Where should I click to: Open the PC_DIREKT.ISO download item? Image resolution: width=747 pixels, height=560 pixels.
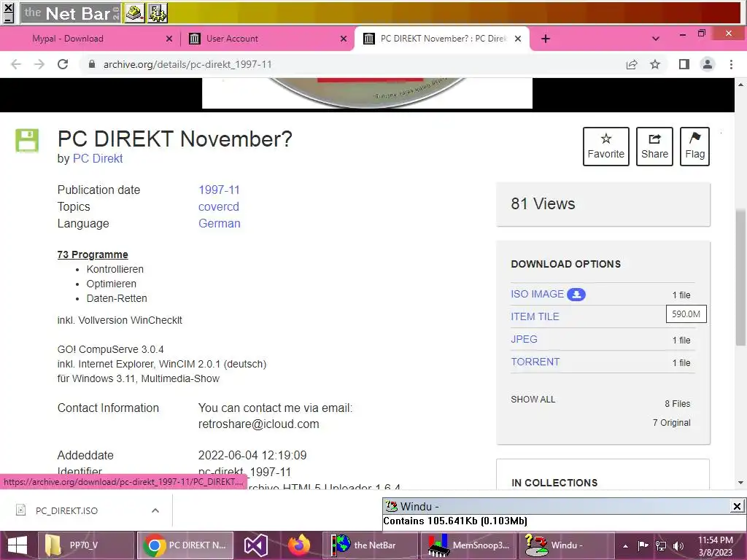(66, 511)
